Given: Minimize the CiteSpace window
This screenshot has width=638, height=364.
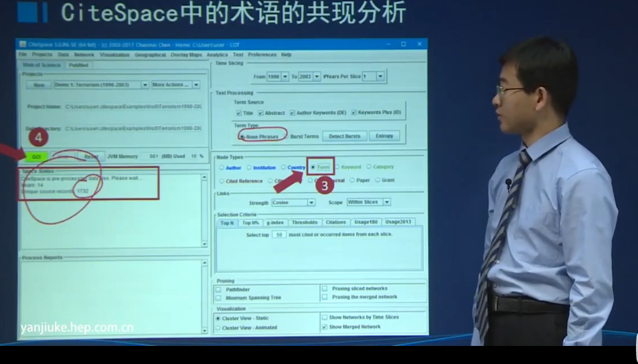Looking at the screenshot, I should point(388,44).
